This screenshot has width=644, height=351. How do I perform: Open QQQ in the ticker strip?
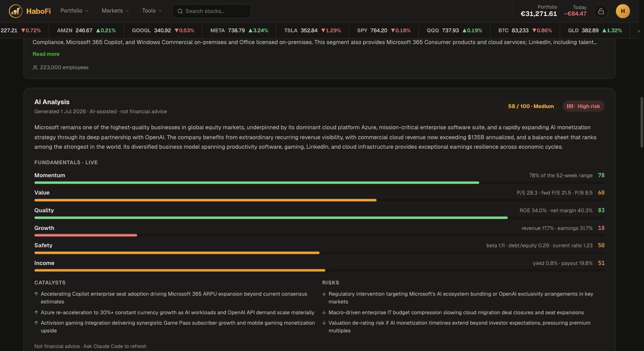(x=454, y=31)
